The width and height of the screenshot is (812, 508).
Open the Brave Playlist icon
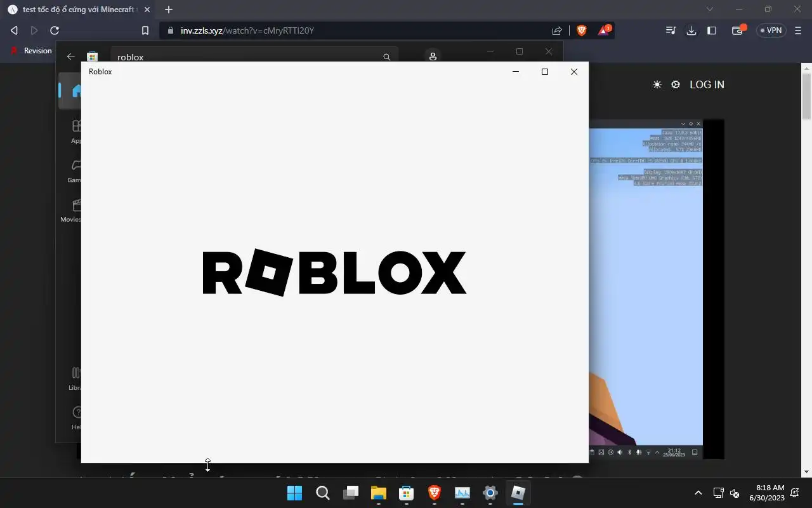[x=671, y=30]
